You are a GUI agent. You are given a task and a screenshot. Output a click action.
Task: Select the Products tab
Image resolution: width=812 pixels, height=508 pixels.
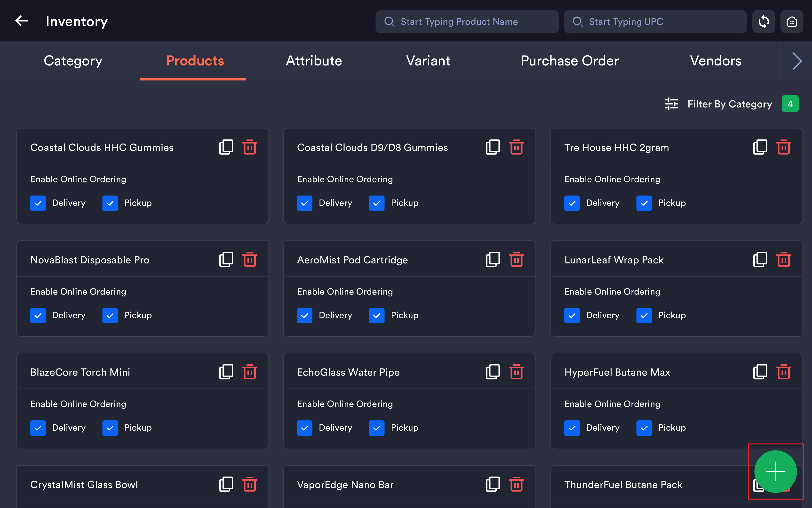click(x=195, y=61)
